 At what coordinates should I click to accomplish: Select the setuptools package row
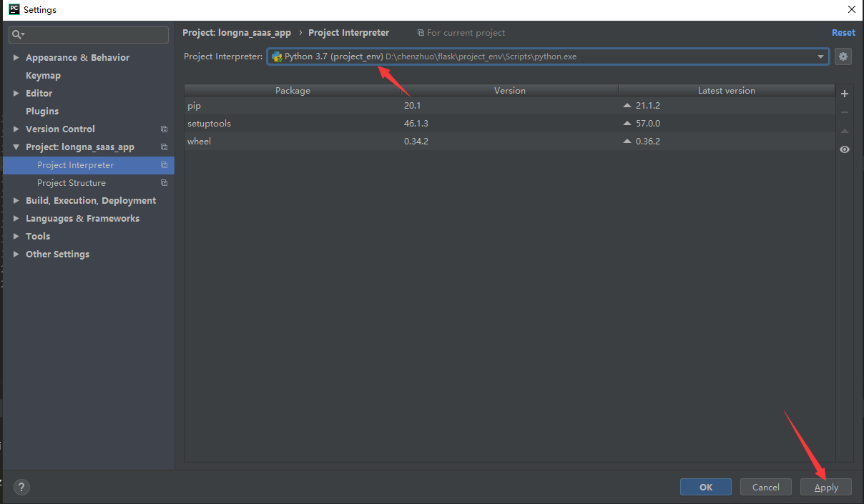[x=209, y=124]
